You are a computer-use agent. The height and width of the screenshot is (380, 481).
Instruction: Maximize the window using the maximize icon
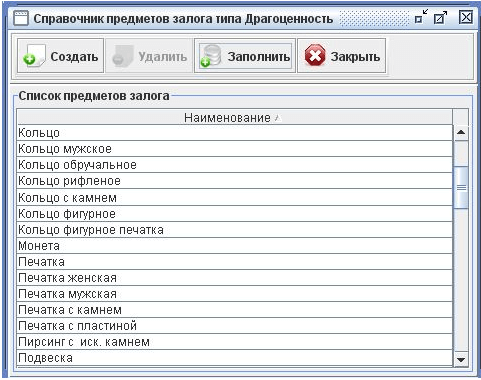click(x=440, y=17)
